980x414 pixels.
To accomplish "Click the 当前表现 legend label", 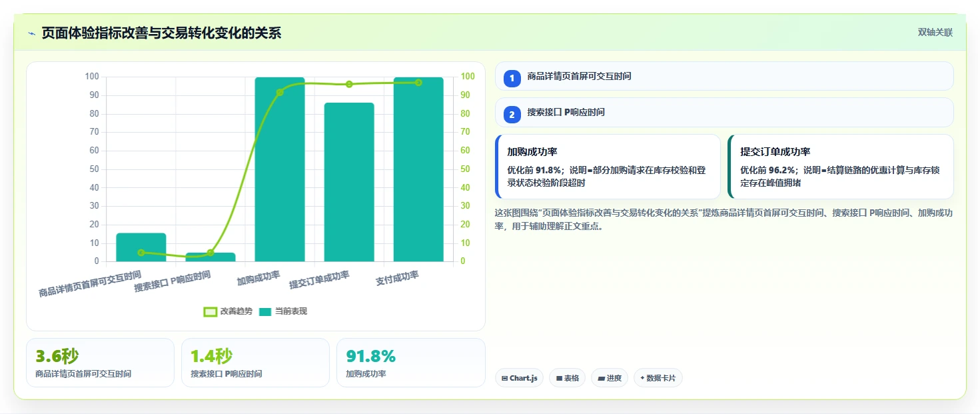I will click(291, 311).
